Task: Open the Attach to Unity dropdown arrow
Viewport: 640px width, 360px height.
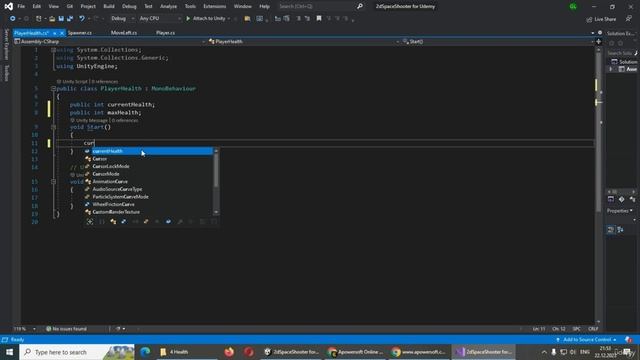Action: click(229, 18)
